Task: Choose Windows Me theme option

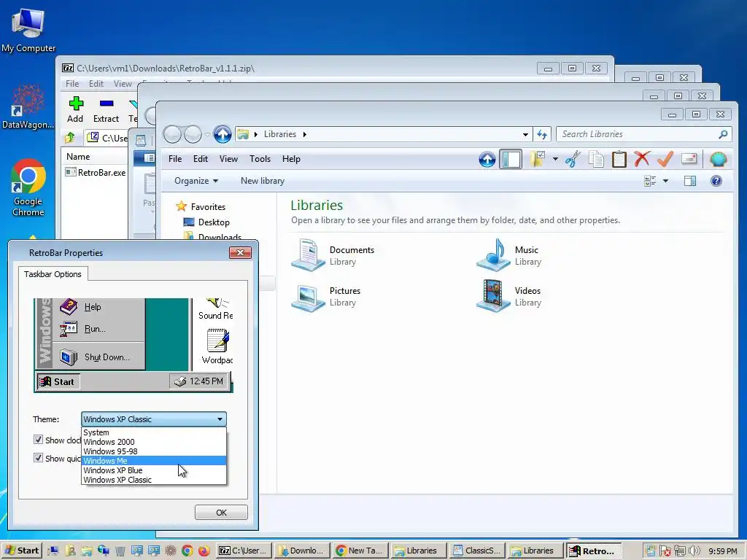Action: (153, 461)
